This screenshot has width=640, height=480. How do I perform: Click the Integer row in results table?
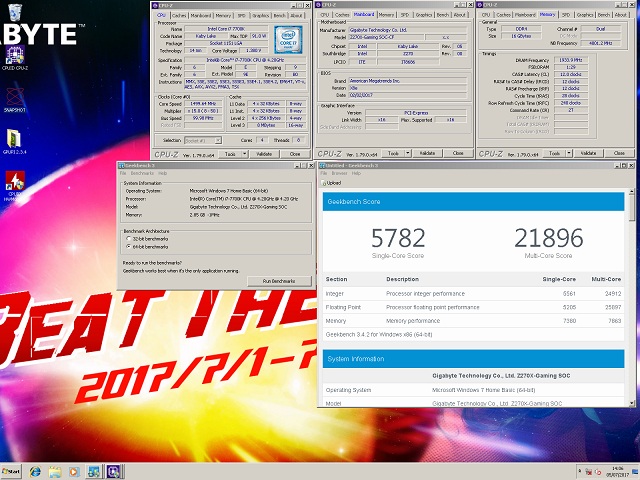(x=473, y=293)
